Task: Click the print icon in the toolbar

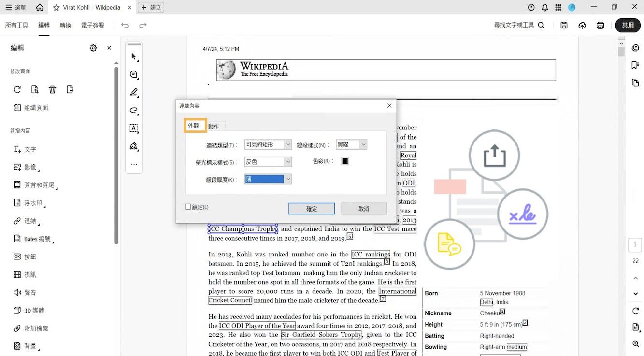Action: coord(599,25)
